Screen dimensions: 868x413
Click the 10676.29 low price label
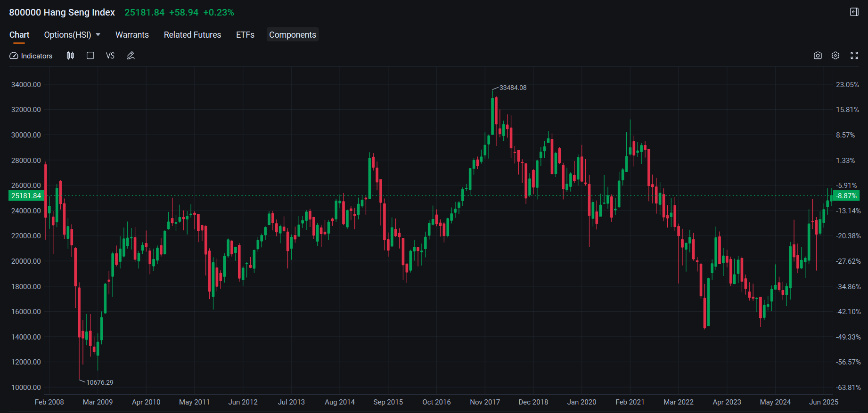click(x=99, y=382)
